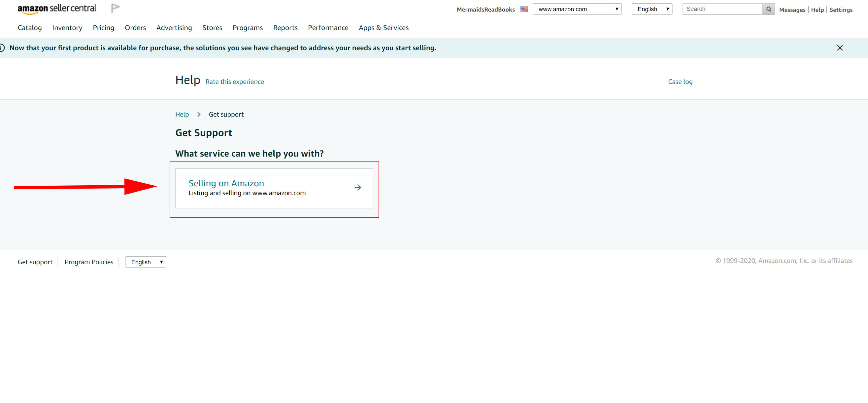Screen dimensions: 868x403
Task: Select the Selling on Amazon link
Action: [226, 183]
